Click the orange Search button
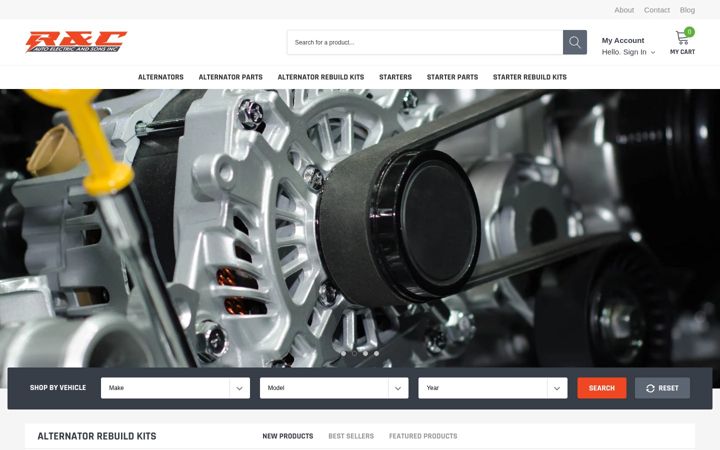 (x=602, y=388)
